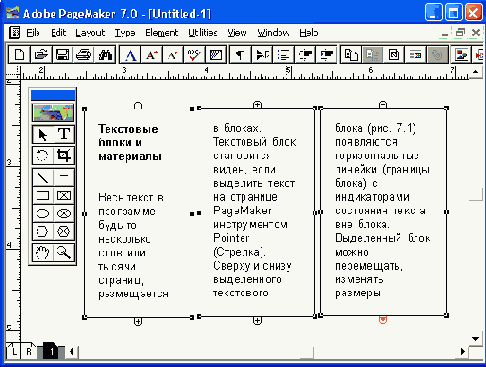The width and height of the screenshot is (486, 367).
Task: Select the Hand tool
Action: coord(43,253)
